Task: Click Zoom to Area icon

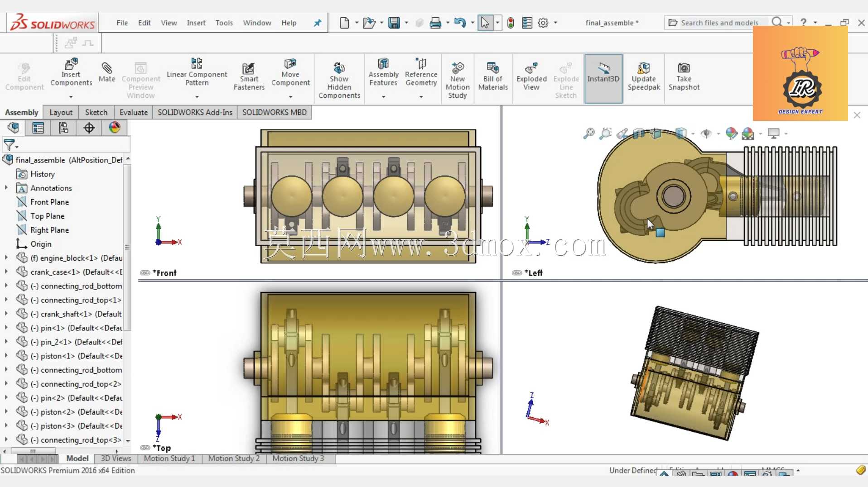Action: pos(605,134)
